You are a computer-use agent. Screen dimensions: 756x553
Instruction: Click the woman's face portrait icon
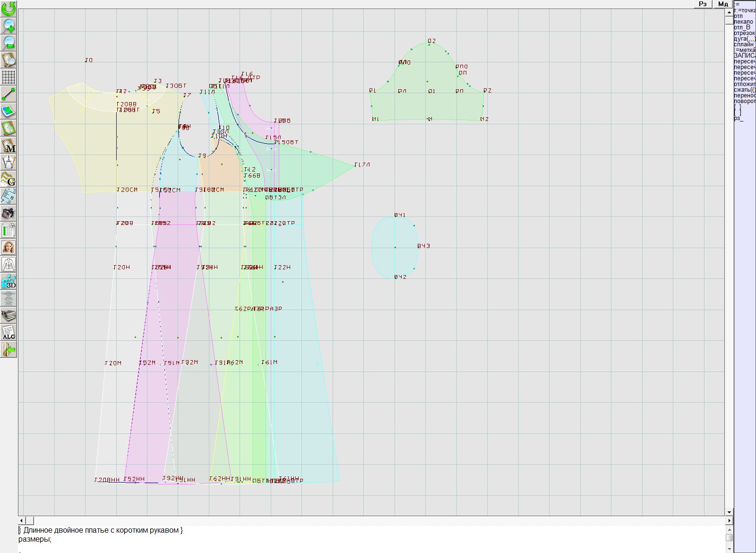[x=9, y=247]
